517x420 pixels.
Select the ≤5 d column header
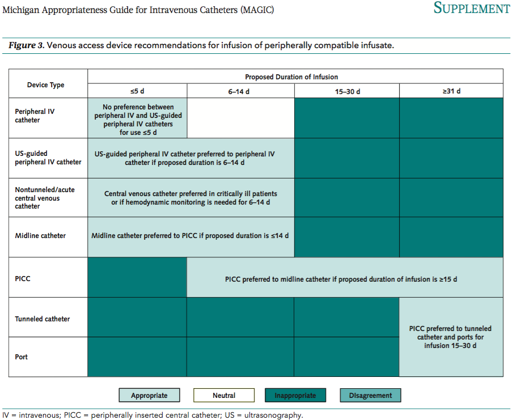coord(137,91)
